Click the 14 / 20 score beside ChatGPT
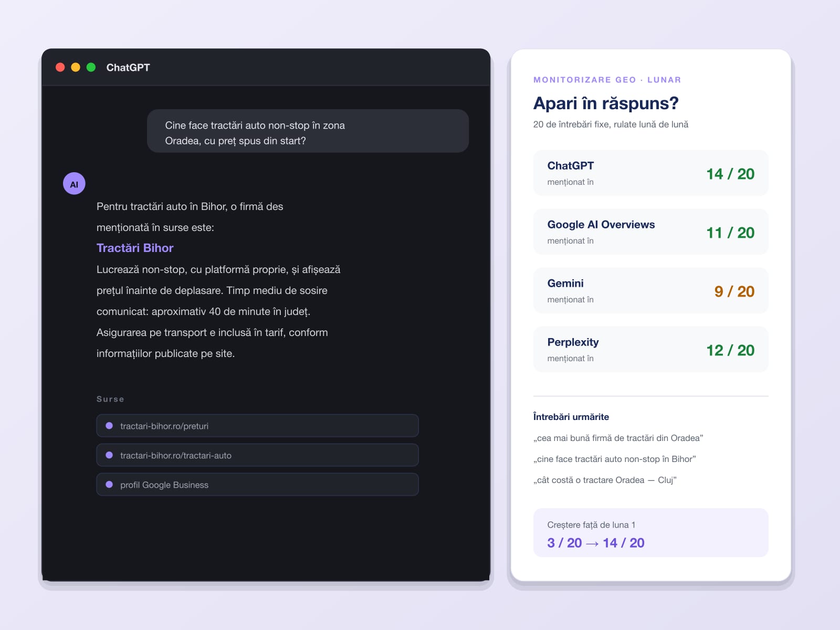The width and height of the screenshot is (840, 630). [730, 174]
